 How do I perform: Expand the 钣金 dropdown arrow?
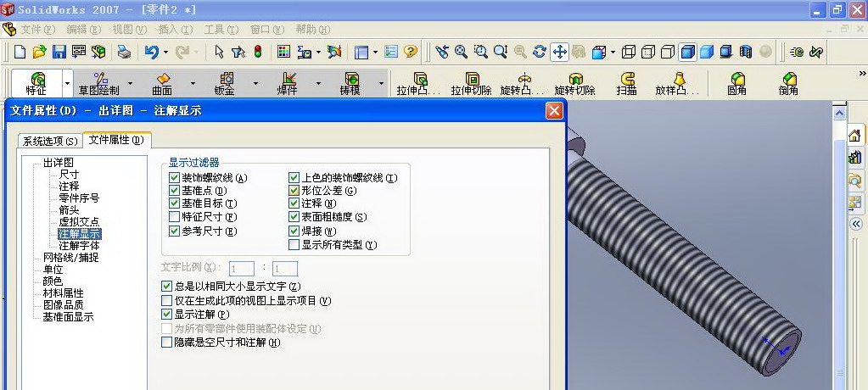point(255,84)
